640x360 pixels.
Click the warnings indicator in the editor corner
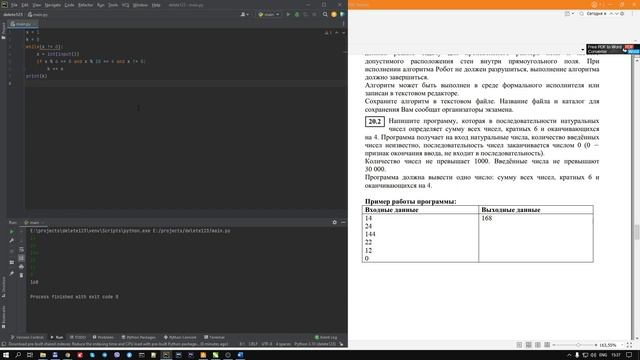coord(328,33)
